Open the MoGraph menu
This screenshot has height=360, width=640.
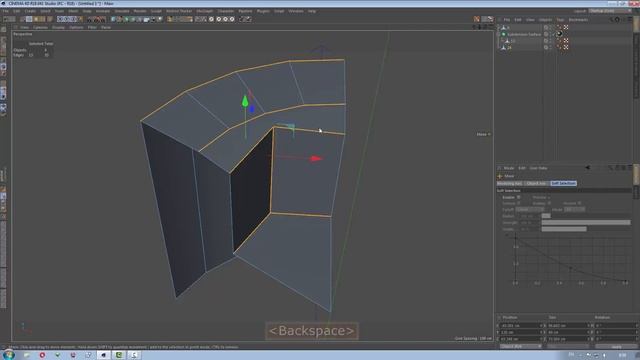point(204,11)
